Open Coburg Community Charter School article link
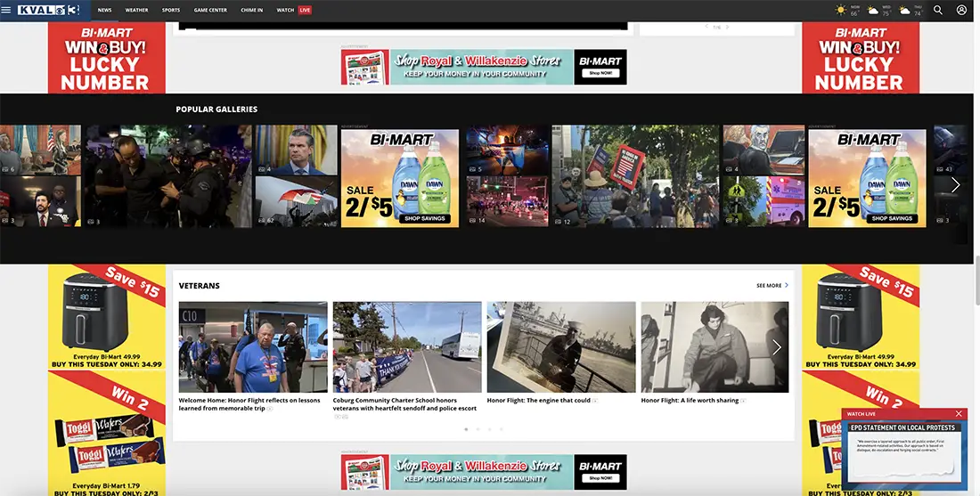 tap(404, 404)
